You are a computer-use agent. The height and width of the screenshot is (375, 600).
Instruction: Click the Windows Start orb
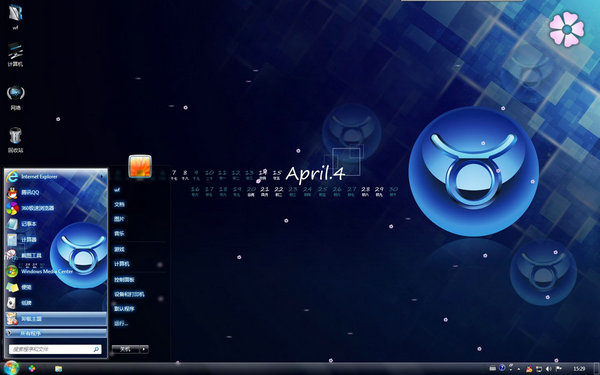click(x=11, y=368)
